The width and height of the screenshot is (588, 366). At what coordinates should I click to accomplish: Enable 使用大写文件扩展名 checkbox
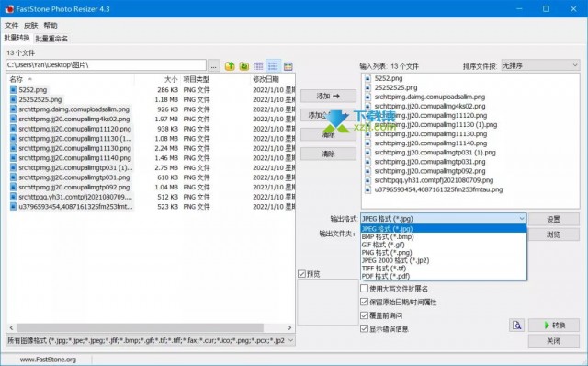point(364,289)
